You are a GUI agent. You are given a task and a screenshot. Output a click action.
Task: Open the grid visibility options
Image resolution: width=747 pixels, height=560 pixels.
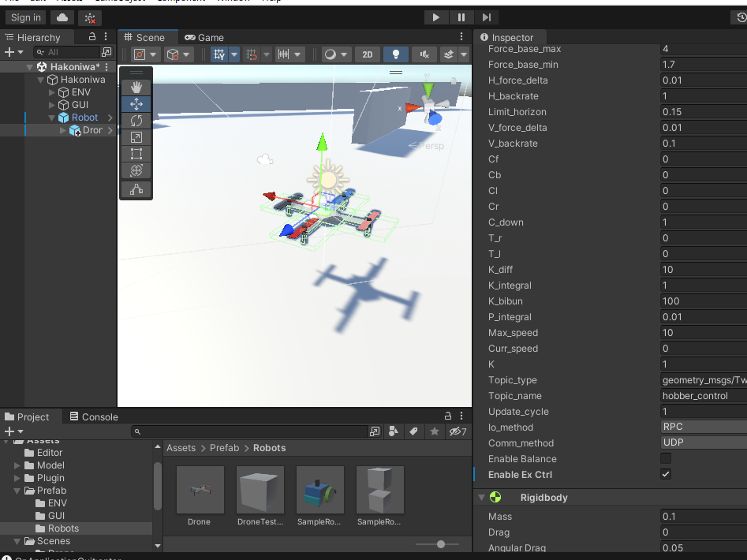point(233,54)
